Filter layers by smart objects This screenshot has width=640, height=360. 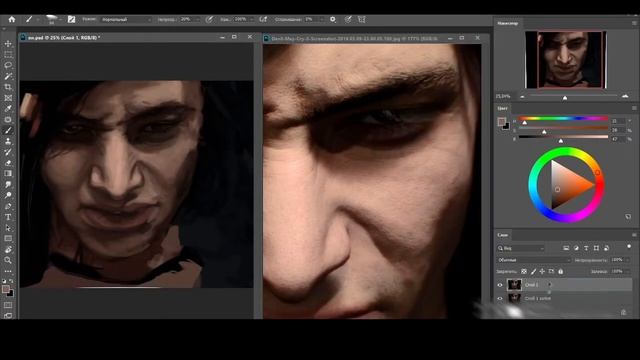pos(607,248)
